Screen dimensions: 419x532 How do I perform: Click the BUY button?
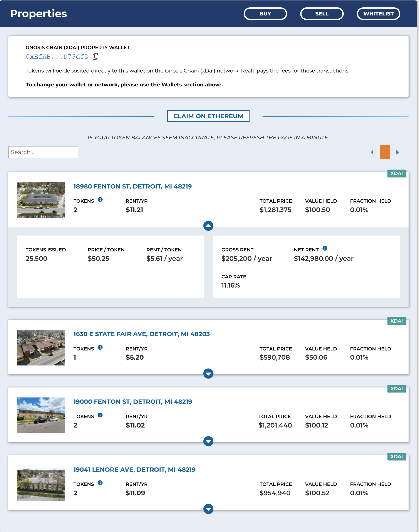[x=265, y=14]
